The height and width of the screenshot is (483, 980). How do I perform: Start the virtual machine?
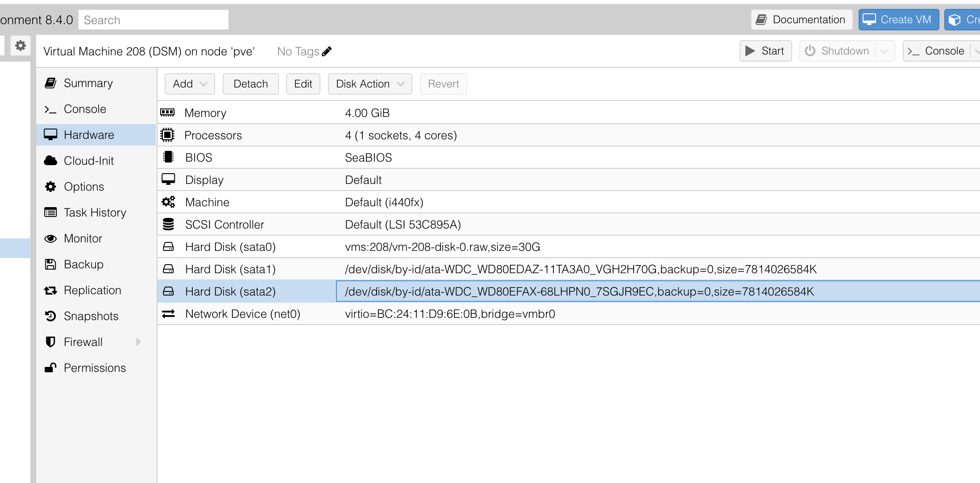coord(765,51)
